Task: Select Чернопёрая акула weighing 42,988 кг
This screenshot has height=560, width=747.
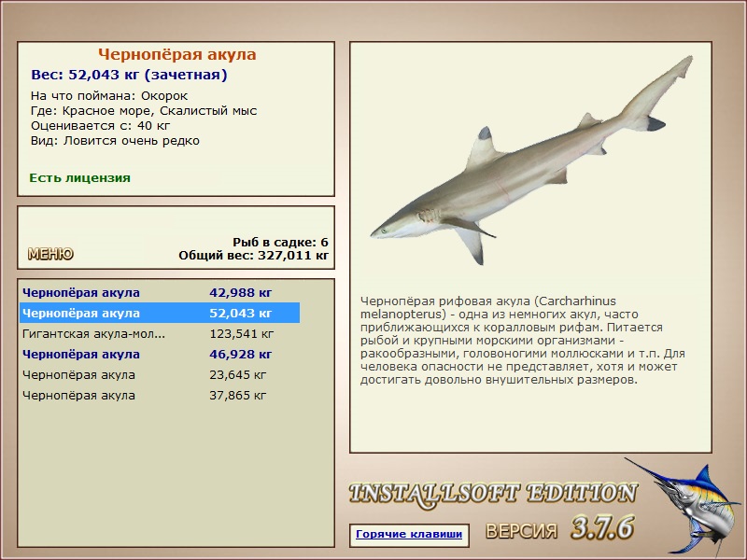Action: (160, 292)
